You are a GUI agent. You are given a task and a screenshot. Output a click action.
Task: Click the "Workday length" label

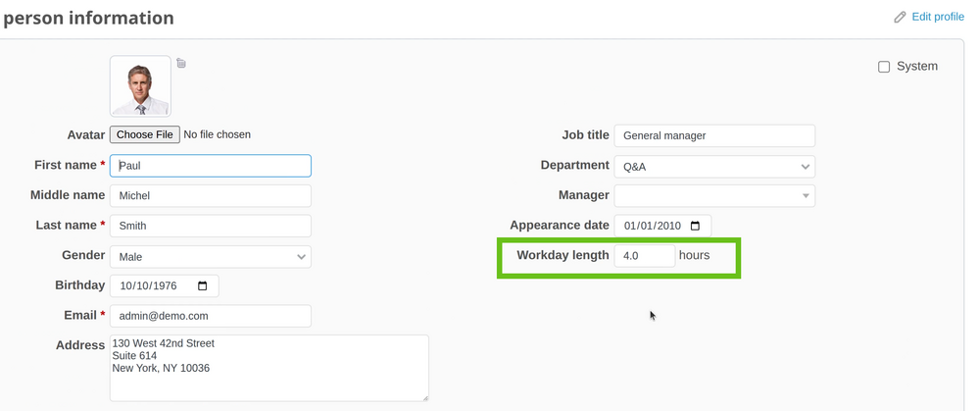click(563, 255)
